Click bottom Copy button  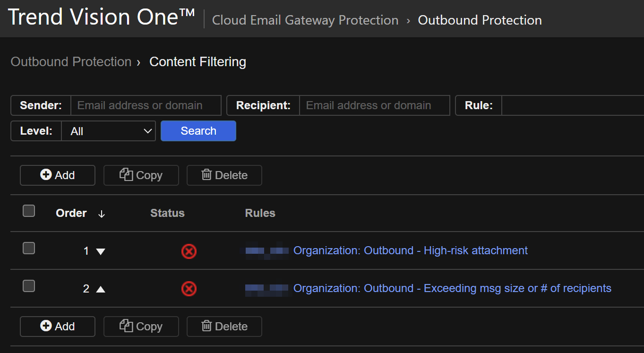(x=141, y=327)
